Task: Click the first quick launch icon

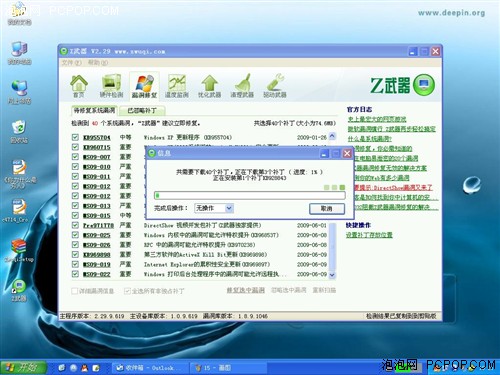Action: 61,368
